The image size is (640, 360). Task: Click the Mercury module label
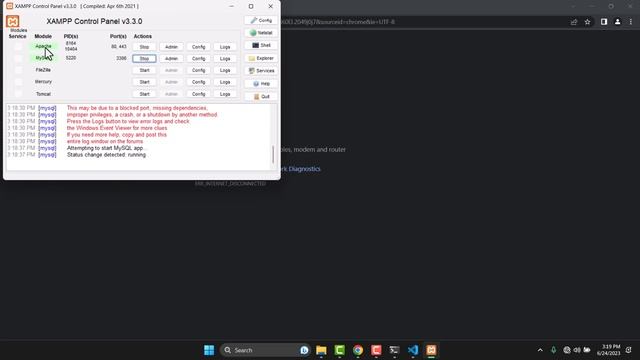tap(43, 82)
